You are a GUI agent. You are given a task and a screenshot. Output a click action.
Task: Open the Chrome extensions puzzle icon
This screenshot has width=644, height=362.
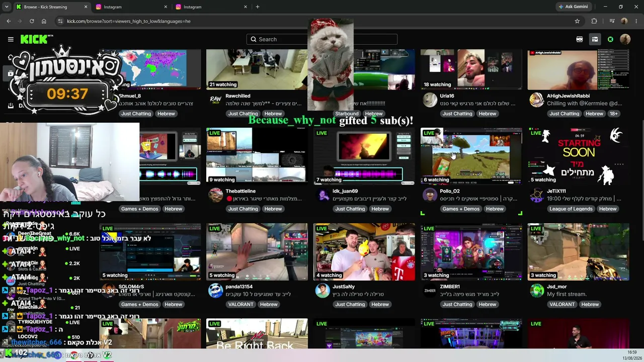[x=594, y=21]
